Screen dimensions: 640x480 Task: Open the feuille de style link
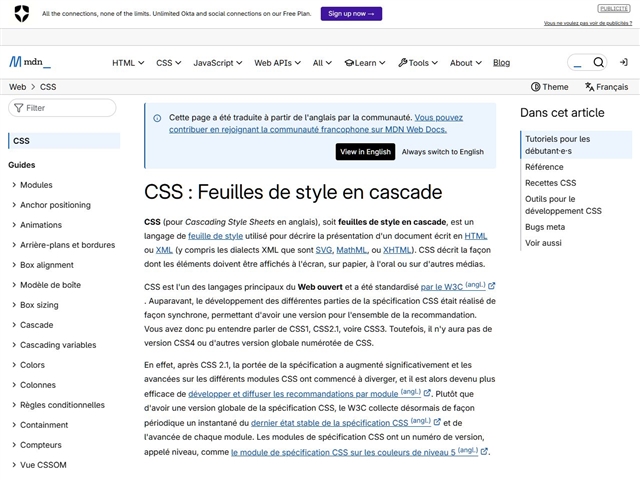216,236
